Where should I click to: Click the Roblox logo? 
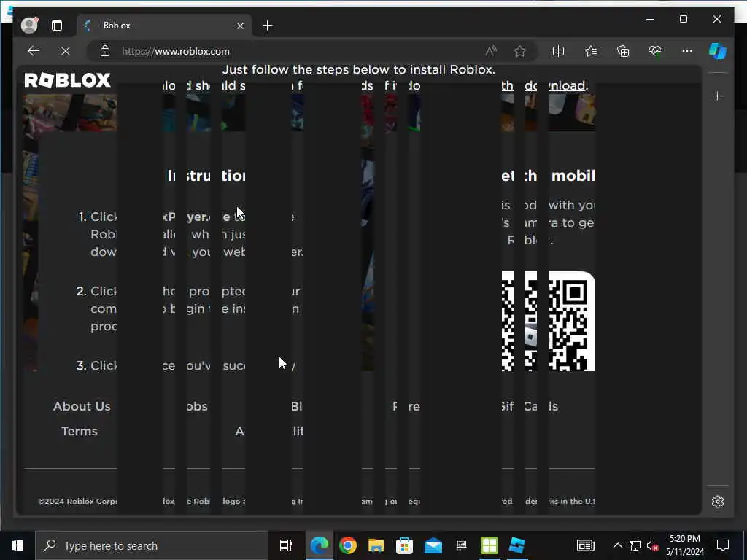coord(68,80)
